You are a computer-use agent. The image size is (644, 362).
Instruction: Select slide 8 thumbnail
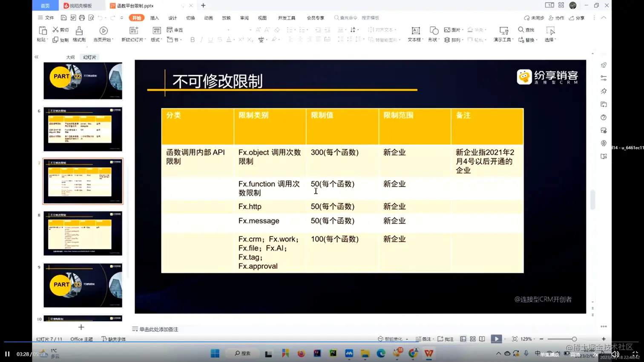(x=83, y=234)
